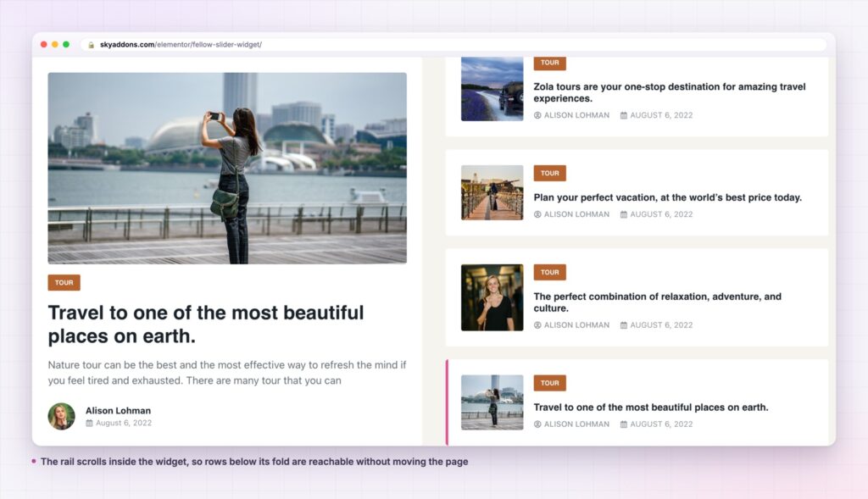Click the author icon in Plan your perfect vacation row
This screenshot has height=499, width=868.
537,214
